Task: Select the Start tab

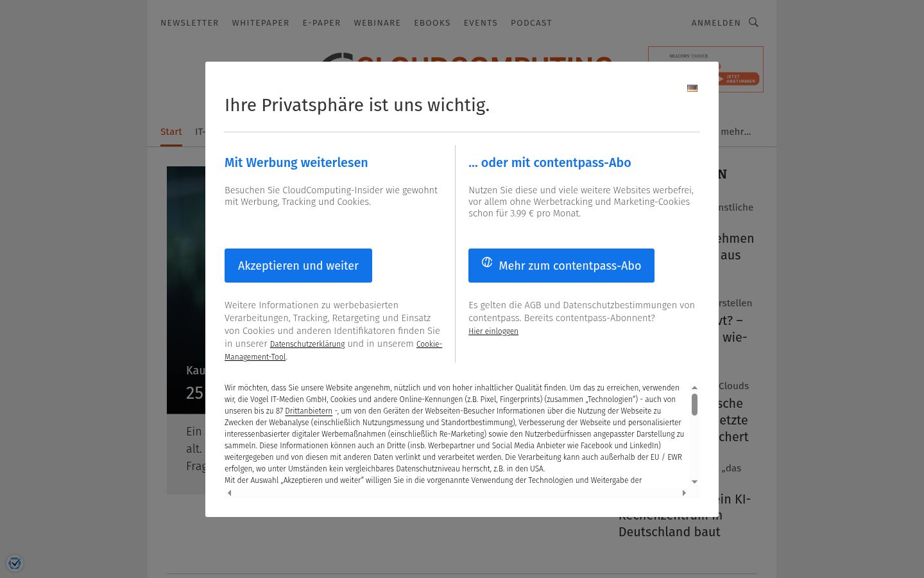Action: [x=171, y=132]
